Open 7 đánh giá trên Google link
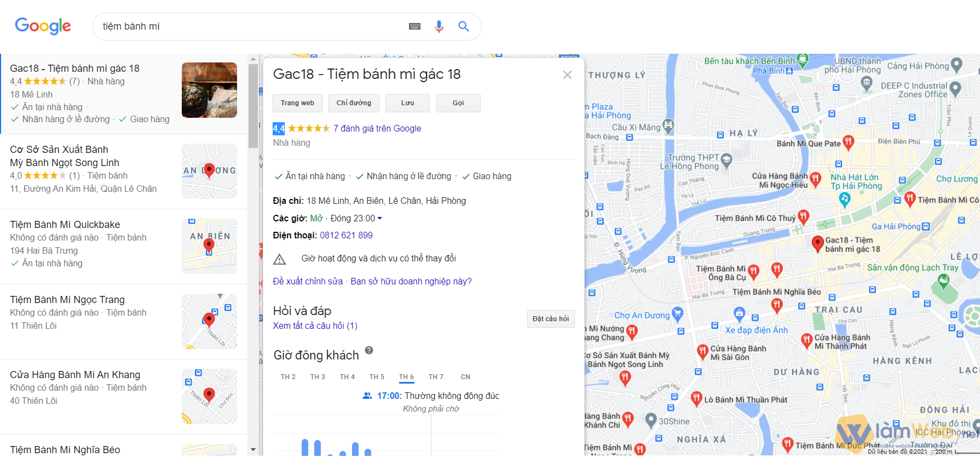The height and width of the screenshot is (457, 980). tap(377, 128)
